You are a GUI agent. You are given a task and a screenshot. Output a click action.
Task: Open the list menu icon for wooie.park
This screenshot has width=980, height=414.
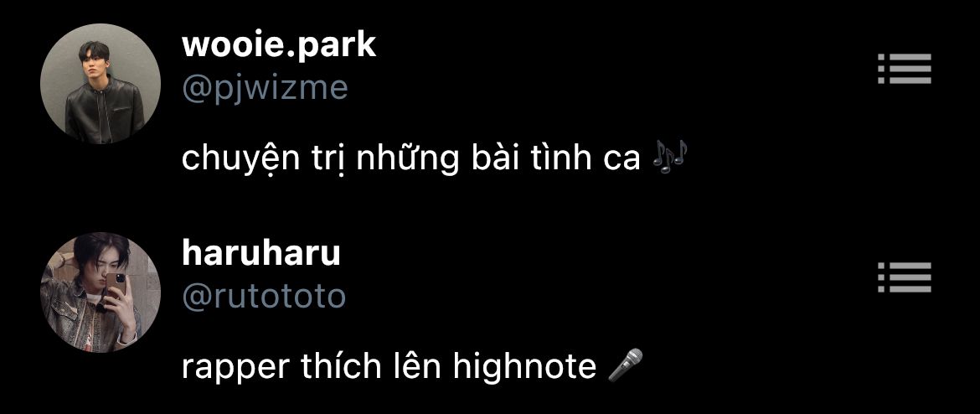(905, 68)
